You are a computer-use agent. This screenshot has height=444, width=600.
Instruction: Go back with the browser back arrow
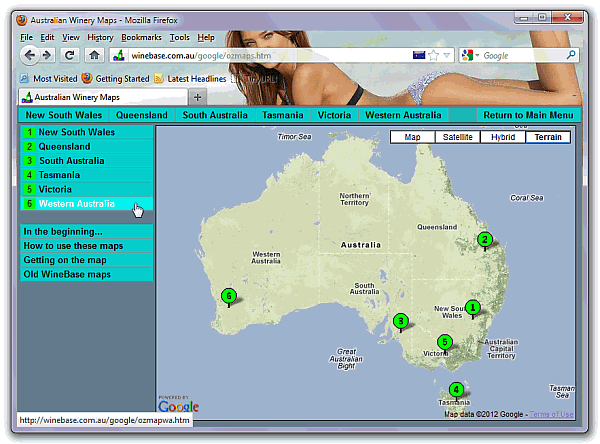coord(29,56)
